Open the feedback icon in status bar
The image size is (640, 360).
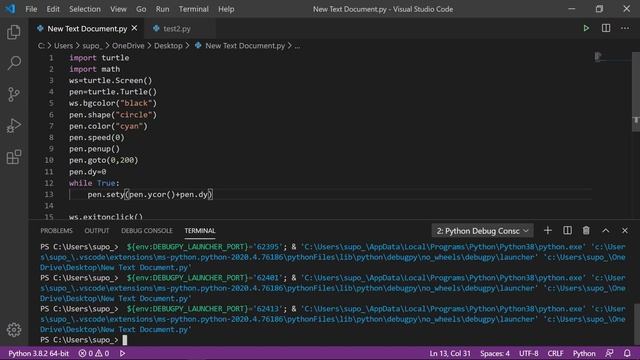coord(609,353)
